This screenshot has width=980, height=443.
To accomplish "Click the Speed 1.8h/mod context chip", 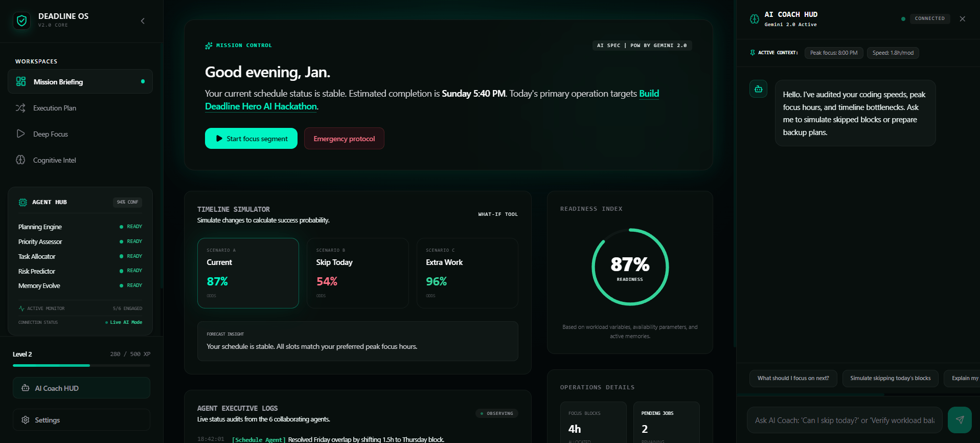I will click(893, 53).
